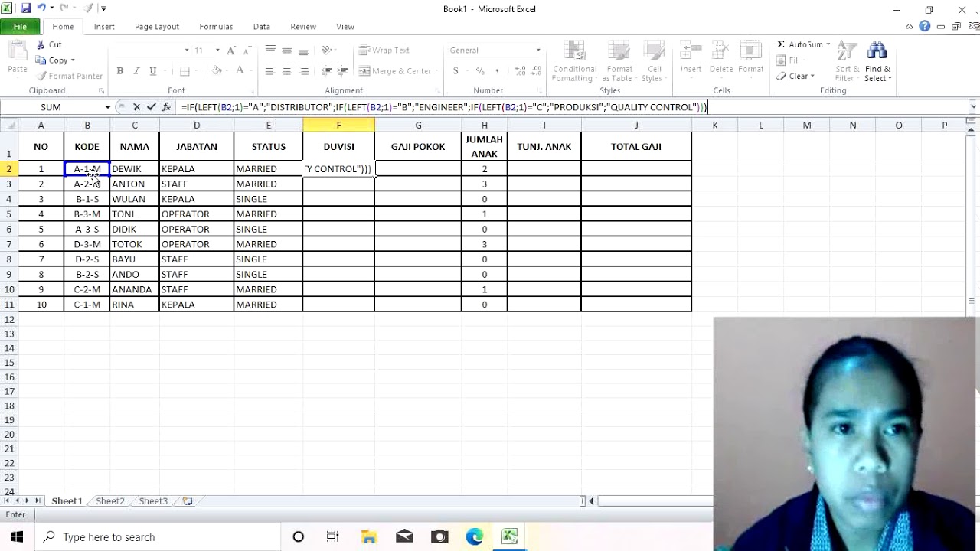Open Format as Table gallery
The width and height of the screenshot is (980, 551).
(617, 62)
